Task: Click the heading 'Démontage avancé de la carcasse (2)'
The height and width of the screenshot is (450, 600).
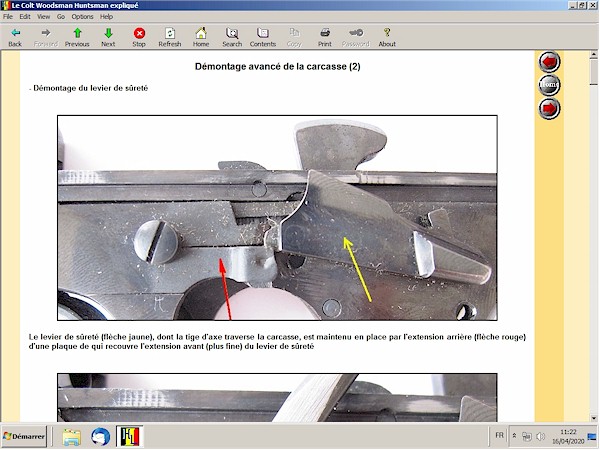Action: tap(277, 67)
